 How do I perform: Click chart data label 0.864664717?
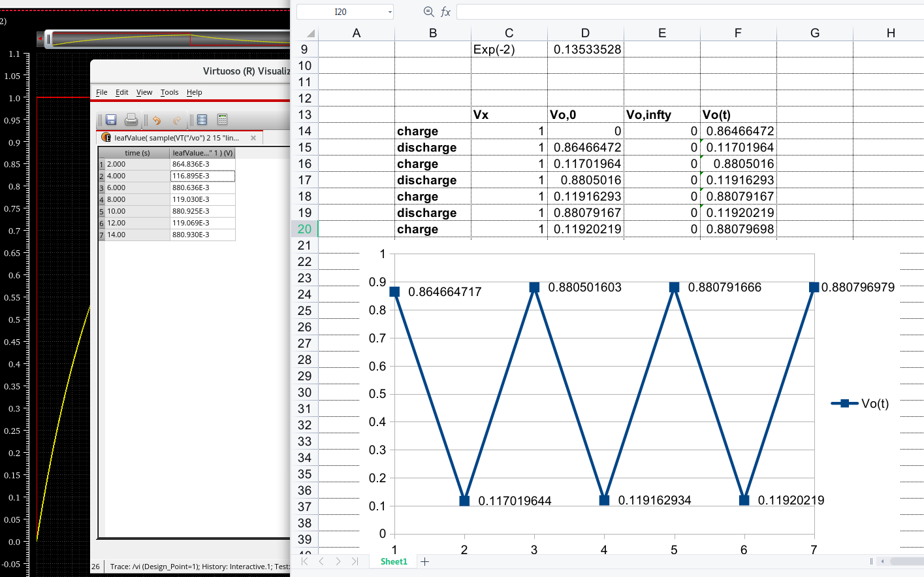click(445, 292)
